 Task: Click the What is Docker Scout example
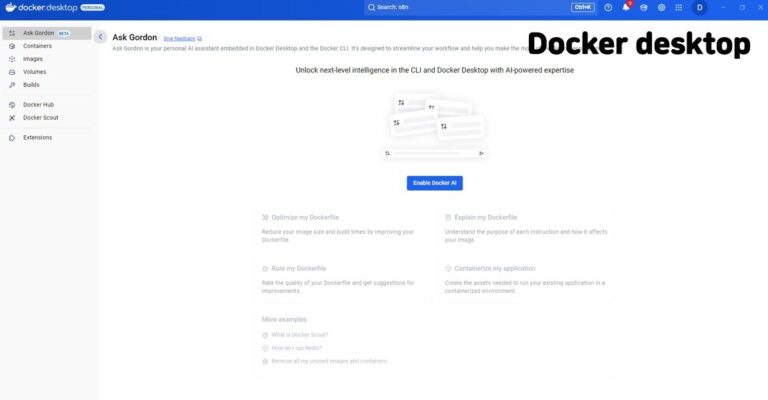coord(295,335)
